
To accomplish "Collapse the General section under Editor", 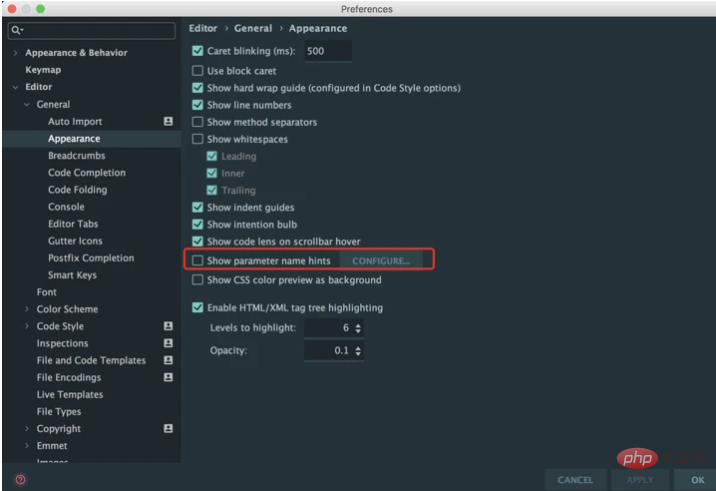I will (x=27, y=105).
